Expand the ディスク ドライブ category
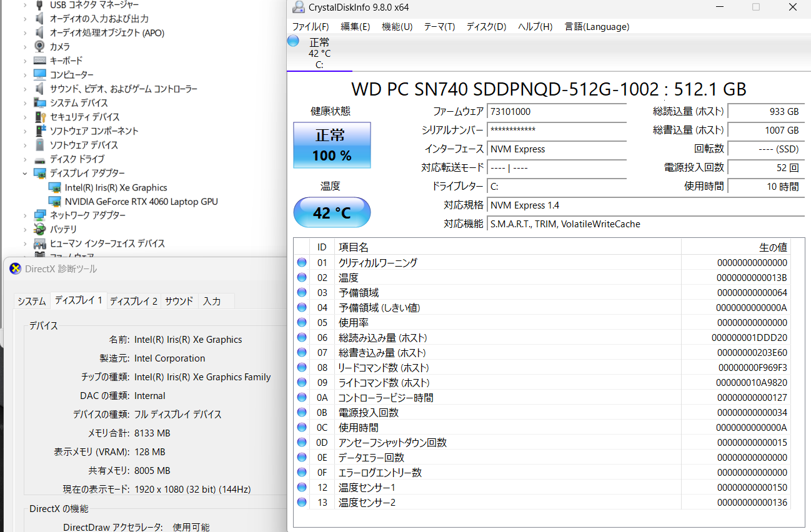 point(26,159)
